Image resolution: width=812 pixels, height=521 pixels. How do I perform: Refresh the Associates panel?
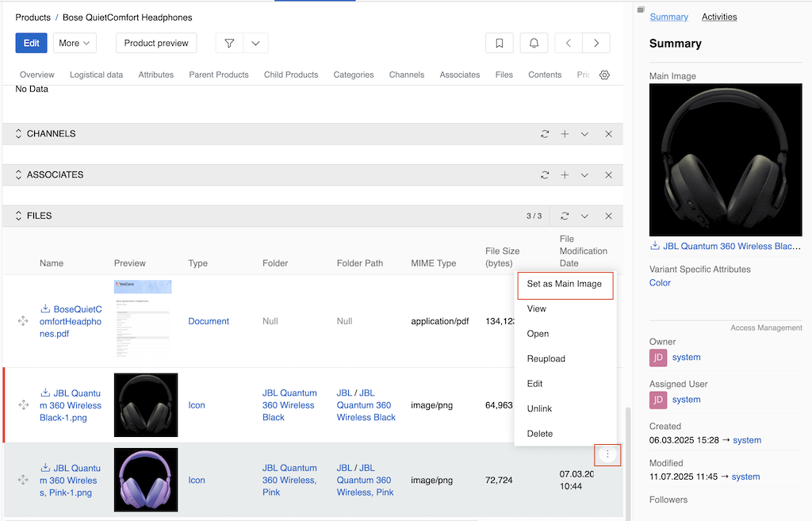pos(545,175)
